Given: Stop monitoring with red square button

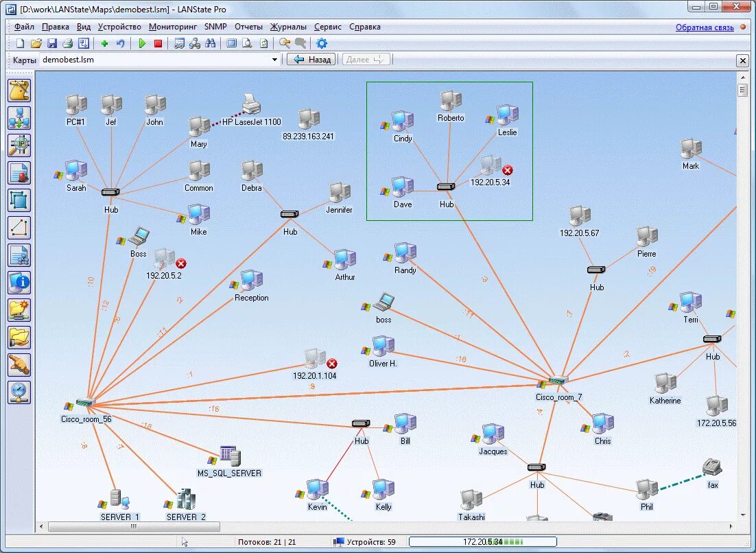Looking at the screenshot, I should pyautogui.click(x=158, y=43).
